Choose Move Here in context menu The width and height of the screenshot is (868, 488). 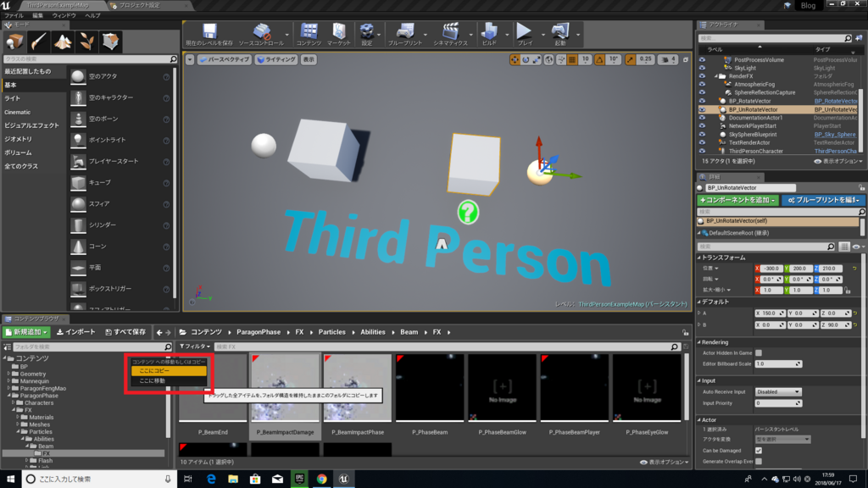tap(169, 380)
